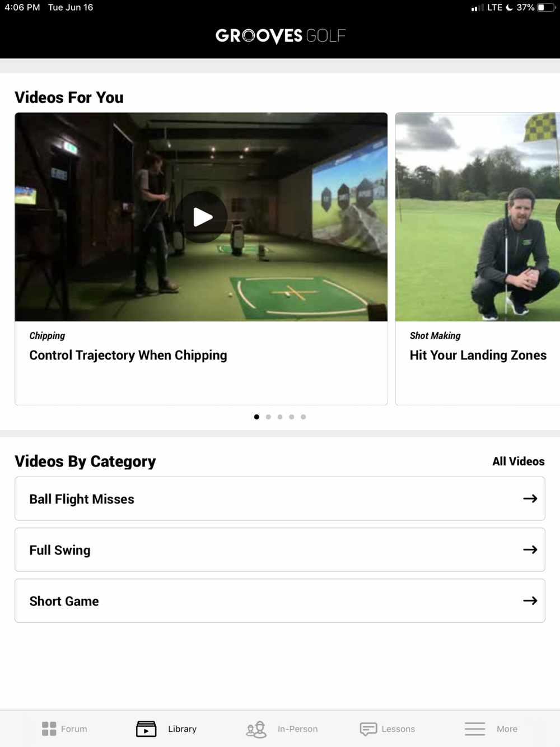This screenshot has width=560, height=747.
Task: Jump to second carousel page dot
Action: click(x=268, y=417)
